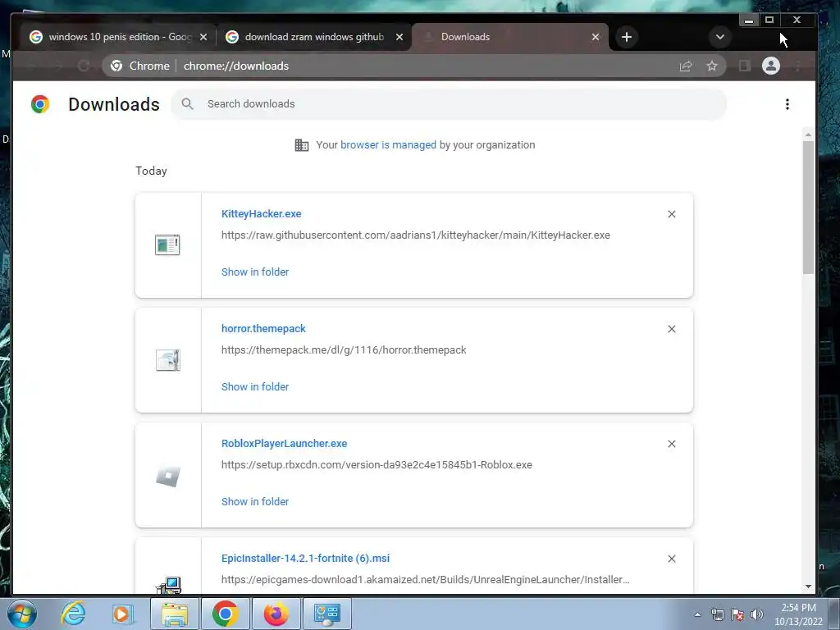The height and width of the screenshot is (630, 840).
Task: Launch Internet Explorer from the taskbar
Action: tap(73, 614)
